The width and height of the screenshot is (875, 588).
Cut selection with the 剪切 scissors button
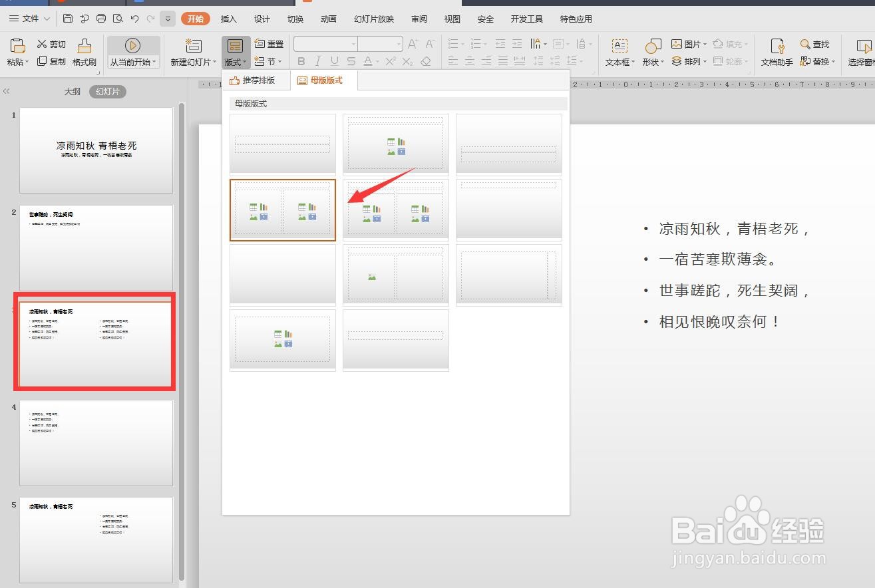point(51,44)
